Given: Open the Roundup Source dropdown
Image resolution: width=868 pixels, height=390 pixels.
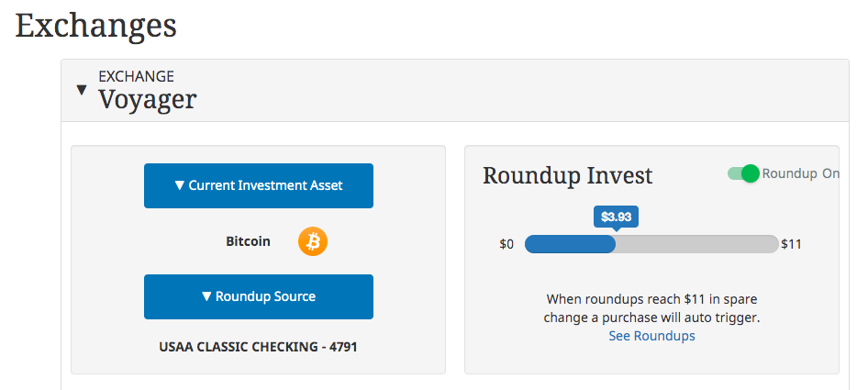Looking at the screenshot, I should [259, 296].
